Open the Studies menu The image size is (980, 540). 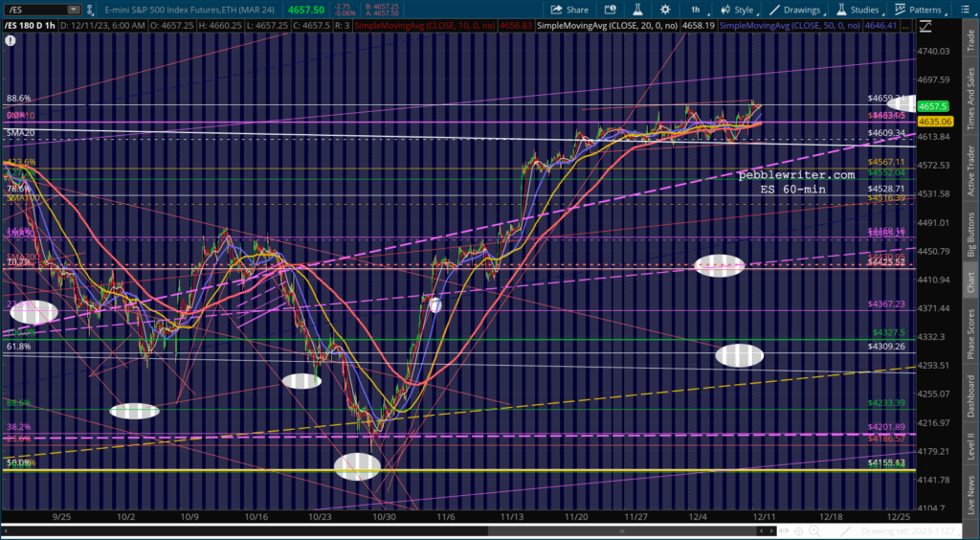coord(858,10)
